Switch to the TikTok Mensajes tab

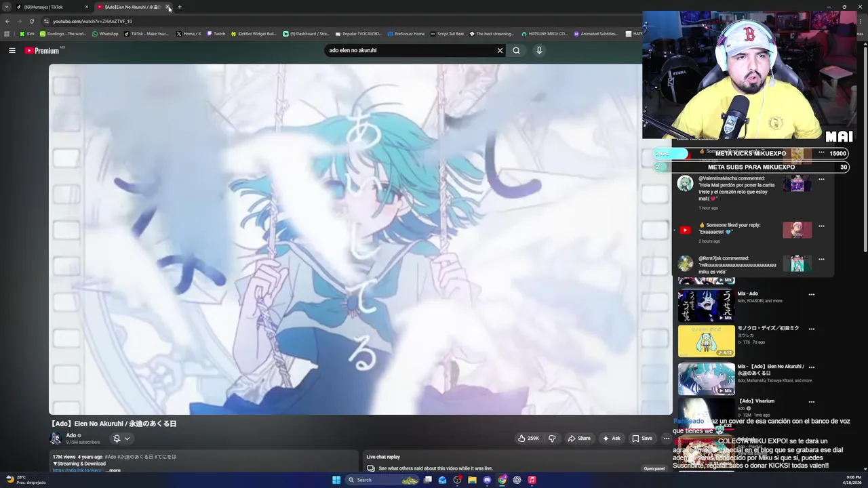click(x=53, y=7)
